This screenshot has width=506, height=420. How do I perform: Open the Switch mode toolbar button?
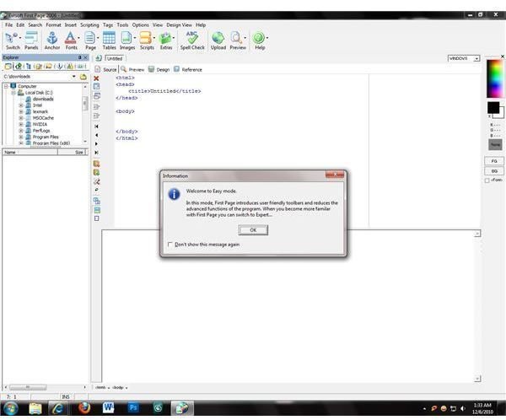[x=13, y=41]
